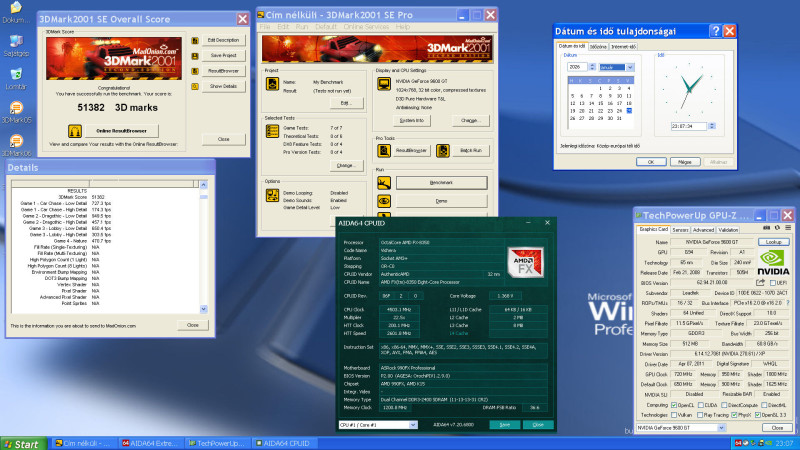The height and width of the screenshot is (450, 800).
Task: Click the Details list scroll-up arrow
Action: pos(204,185)
